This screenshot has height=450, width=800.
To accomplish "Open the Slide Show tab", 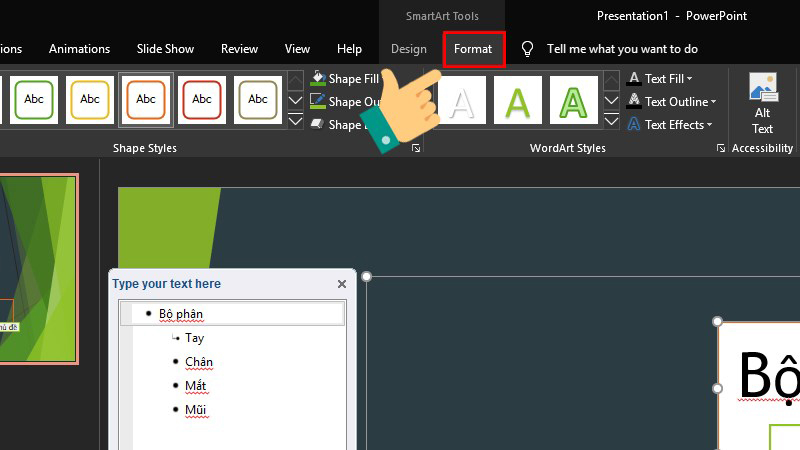I will point(165,49).
